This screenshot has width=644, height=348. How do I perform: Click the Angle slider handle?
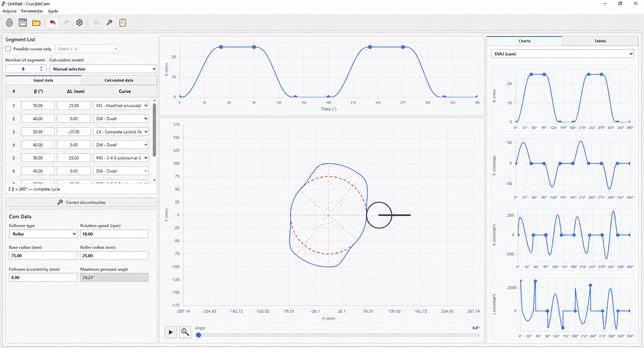[x=199, y=335]
